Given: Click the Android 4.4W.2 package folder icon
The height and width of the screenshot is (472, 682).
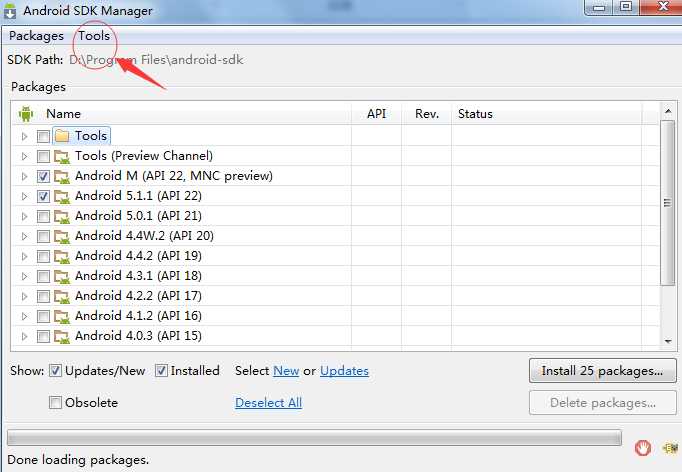Looking at the screenshot, I should tap(62, 237).
